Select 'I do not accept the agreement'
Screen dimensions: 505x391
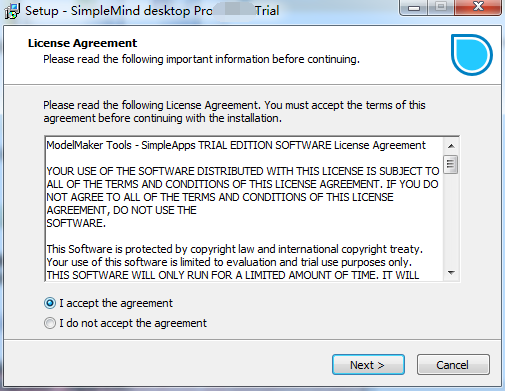click(125, 323)
